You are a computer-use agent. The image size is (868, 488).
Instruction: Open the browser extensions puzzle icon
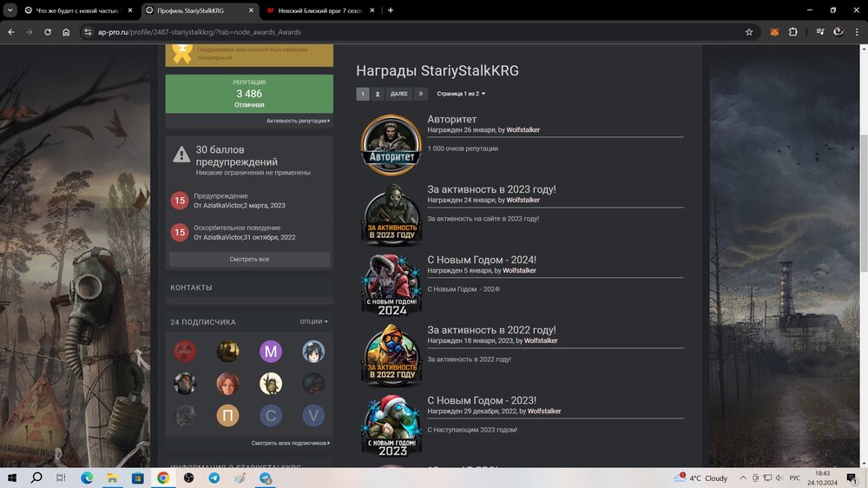pos(793,32)
